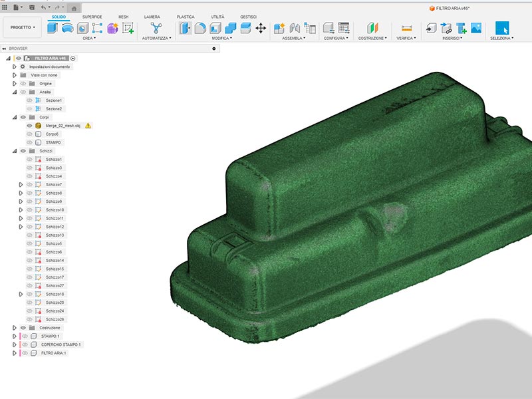The image size is (532, 399).
Task: Click the Save icon in title bar
Action: coord(32,7)
